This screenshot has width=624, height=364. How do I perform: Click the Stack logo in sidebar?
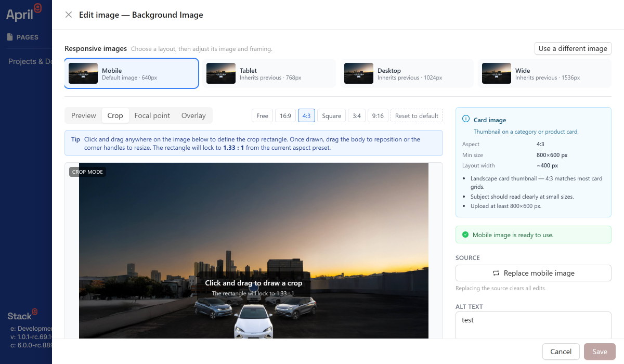pos(22,315)
